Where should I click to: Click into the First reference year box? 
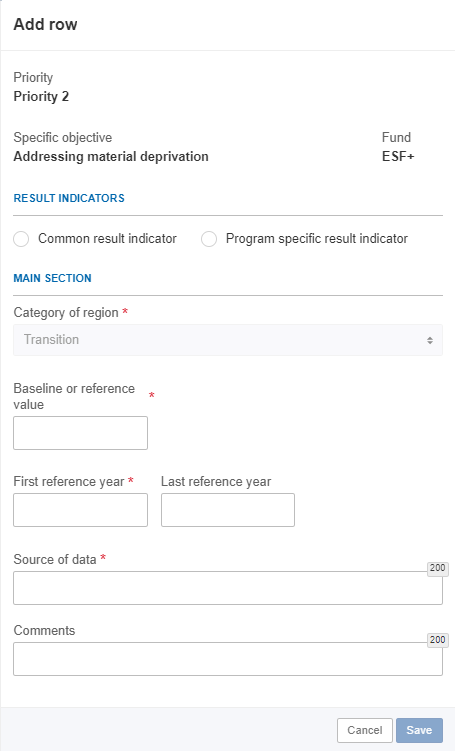point(80,510)
